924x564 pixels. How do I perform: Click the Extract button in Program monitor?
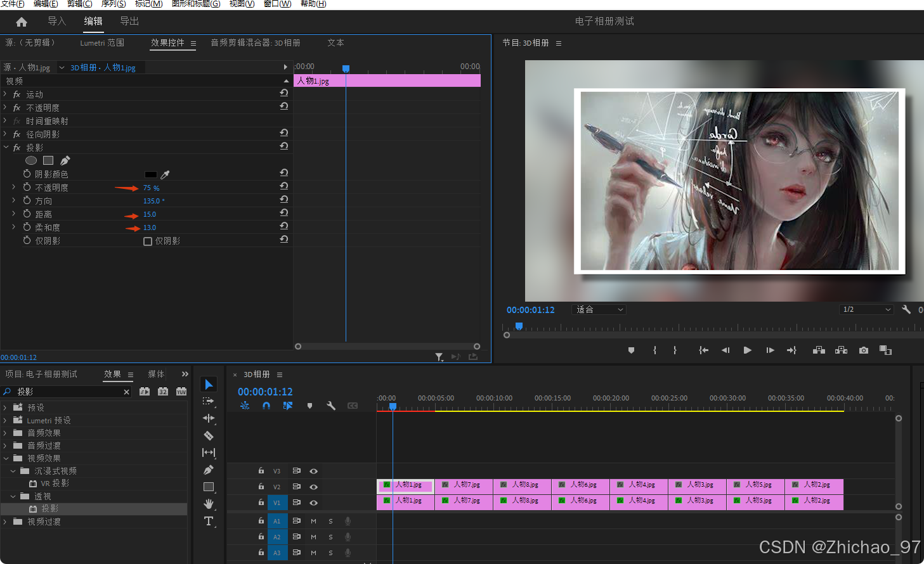[x=842, y=350]
